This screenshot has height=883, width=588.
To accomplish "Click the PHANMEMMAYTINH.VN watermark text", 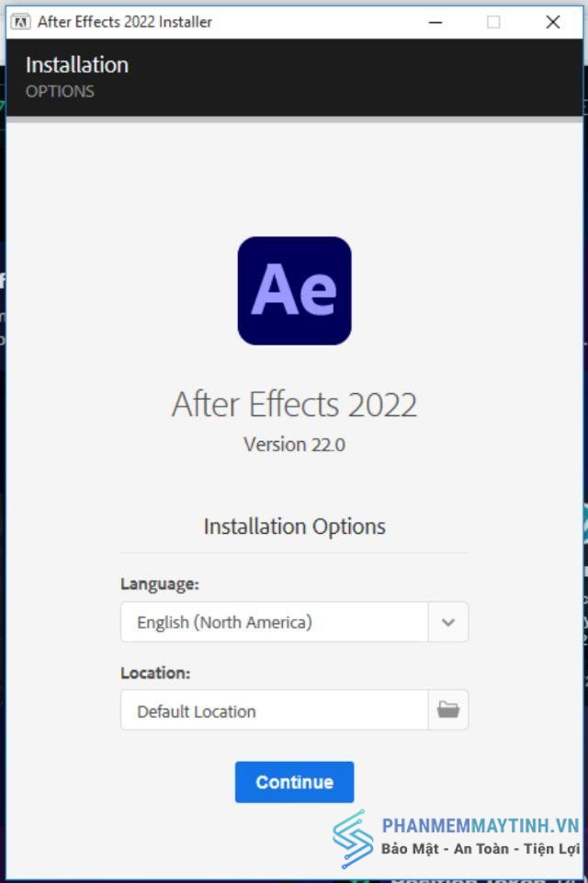I will (x=481, y=825).
